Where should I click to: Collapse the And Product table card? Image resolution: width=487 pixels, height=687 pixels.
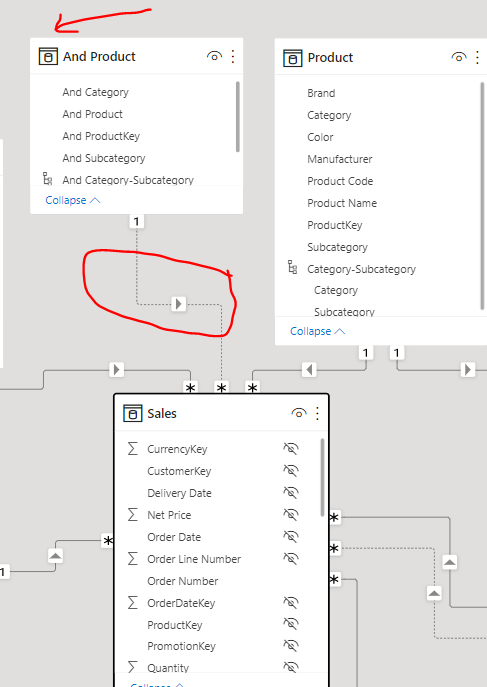click(x=73, y=200)
